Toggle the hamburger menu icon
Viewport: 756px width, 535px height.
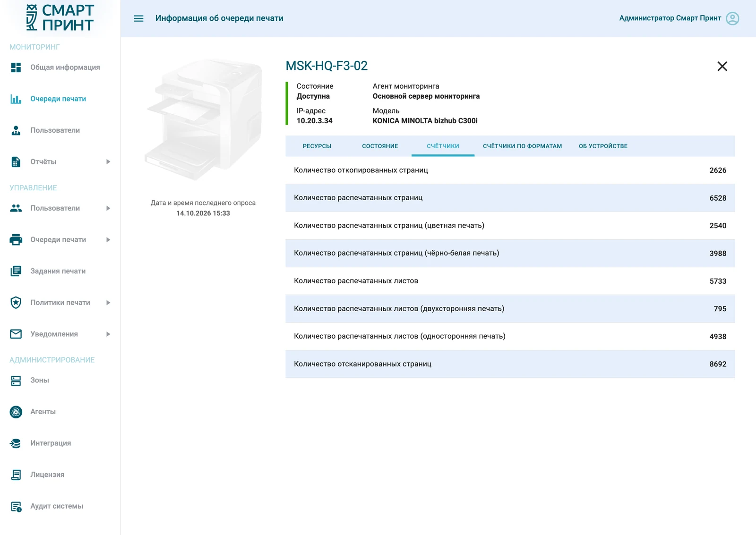coord(138,18)
